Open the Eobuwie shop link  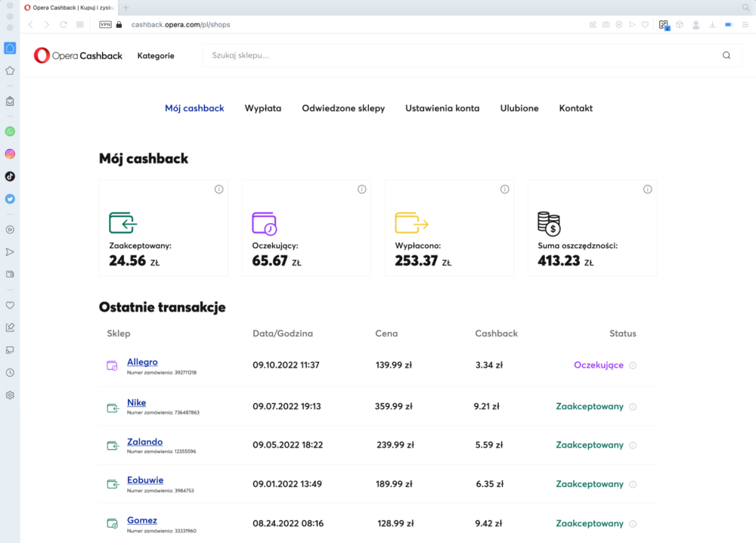[145, 479]
